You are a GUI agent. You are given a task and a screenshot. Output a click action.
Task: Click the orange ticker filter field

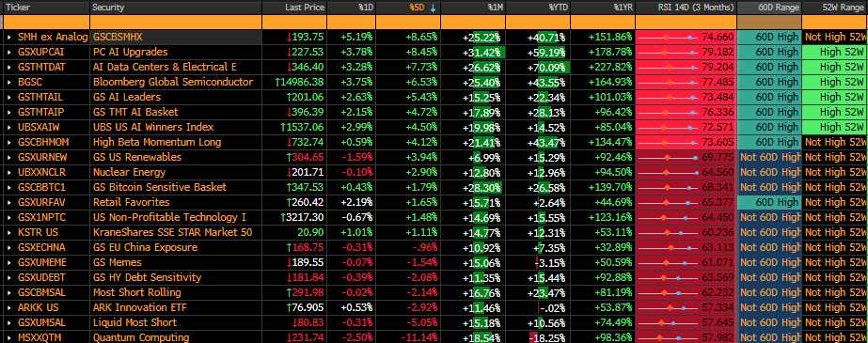[45, 23]
